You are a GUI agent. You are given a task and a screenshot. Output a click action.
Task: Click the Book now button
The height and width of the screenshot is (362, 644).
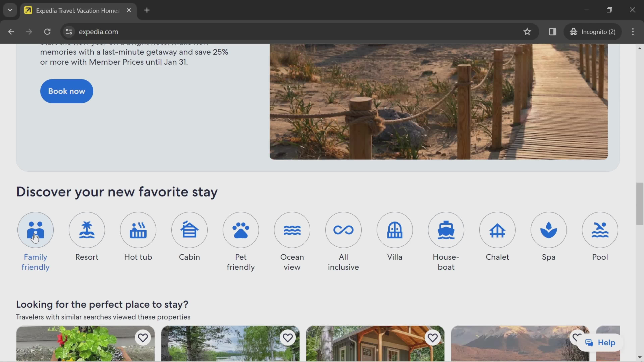tap(67, 91)
